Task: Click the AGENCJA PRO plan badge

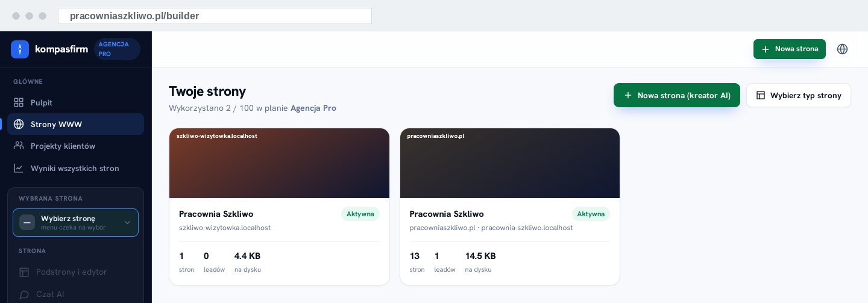Action: 117,49
